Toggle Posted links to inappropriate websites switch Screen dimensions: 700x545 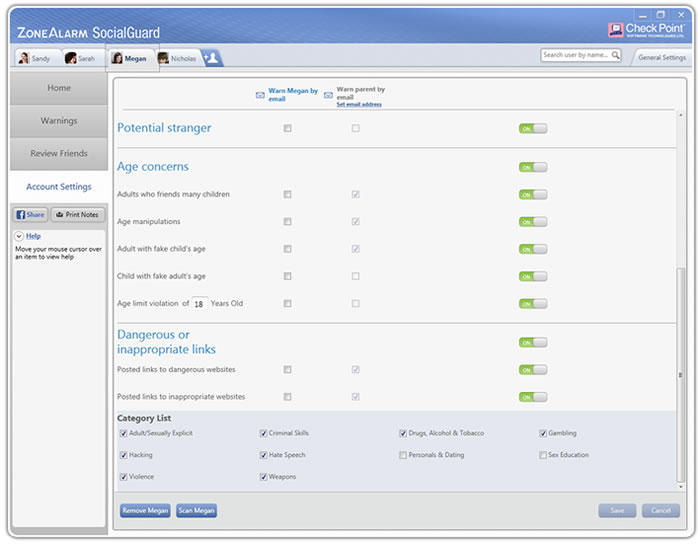(x=533, y=397)
